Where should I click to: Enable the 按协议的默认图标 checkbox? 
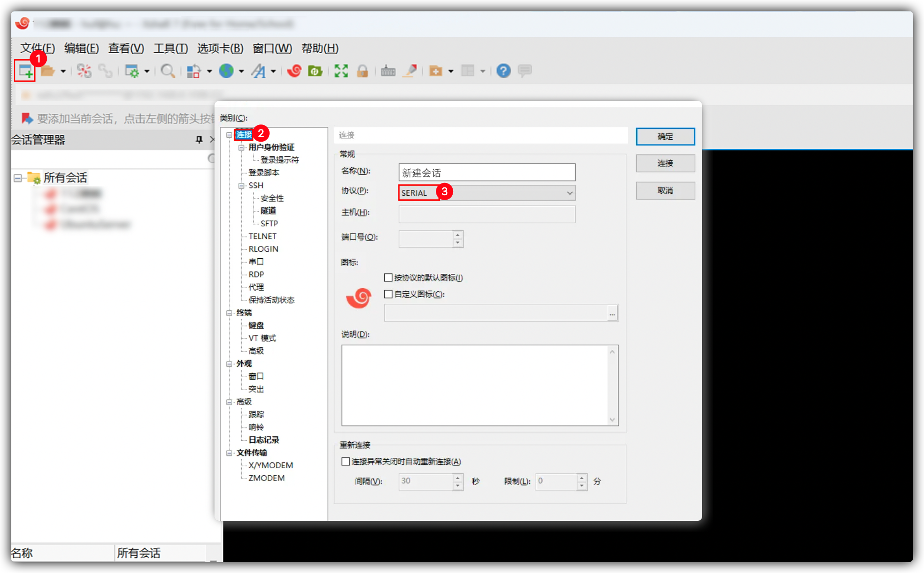[388, 277]
